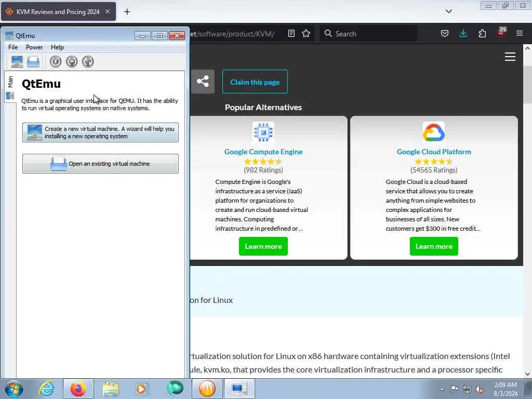The height and width of the screenshot is (399, 532).
Task: Click the extension icon with 25 badge
Action: click(x=501, y=33)
